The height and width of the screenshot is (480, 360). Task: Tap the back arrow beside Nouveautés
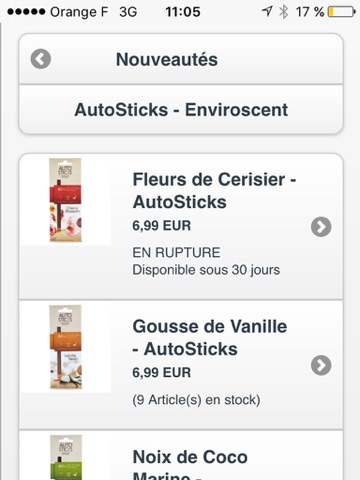pyautogui.click(x=41, y=59)
